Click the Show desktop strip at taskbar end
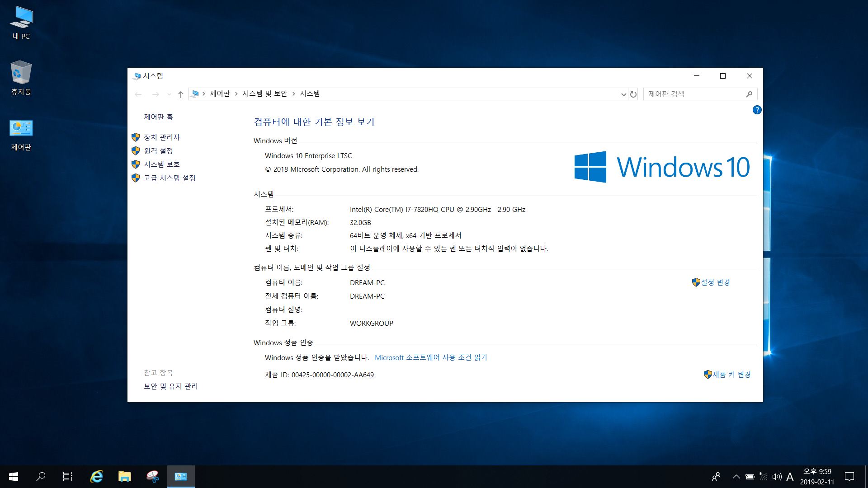This screenshot has width=868, height=488. (x=866, y=477)
